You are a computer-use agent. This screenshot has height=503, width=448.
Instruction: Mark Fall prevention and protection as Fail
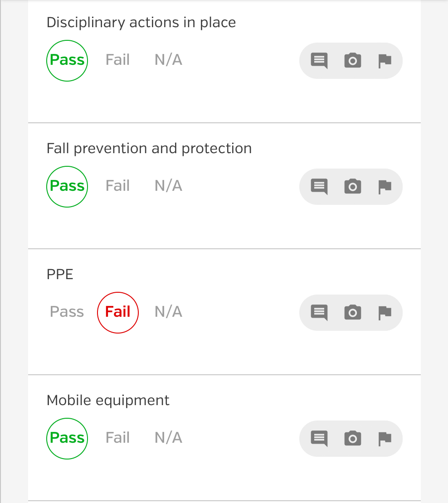pos(118,186)
